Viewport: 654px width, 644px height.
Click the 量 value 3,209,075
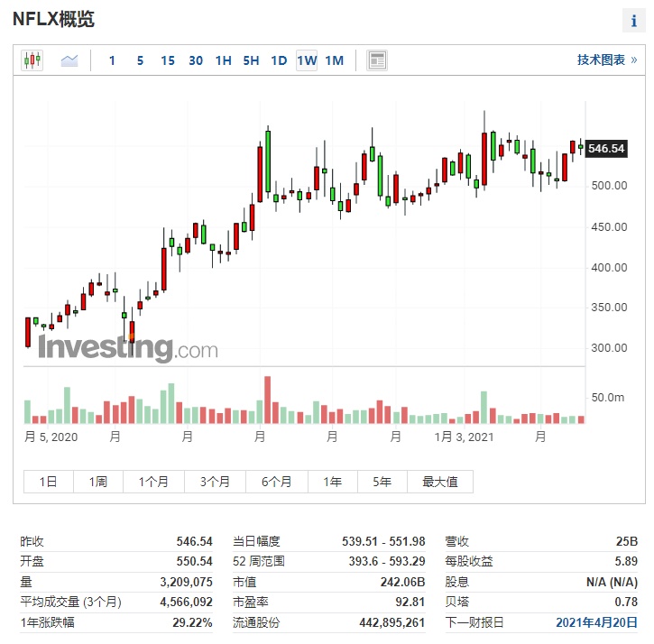pyautogui.click(x=187, y=582)
